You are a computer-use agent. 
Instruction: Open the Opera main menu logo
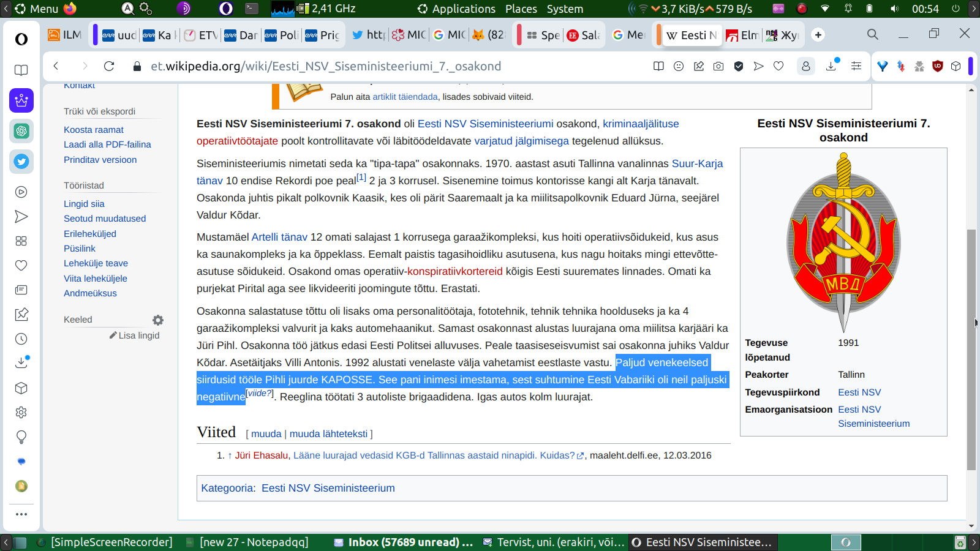(x=21, y=39)
